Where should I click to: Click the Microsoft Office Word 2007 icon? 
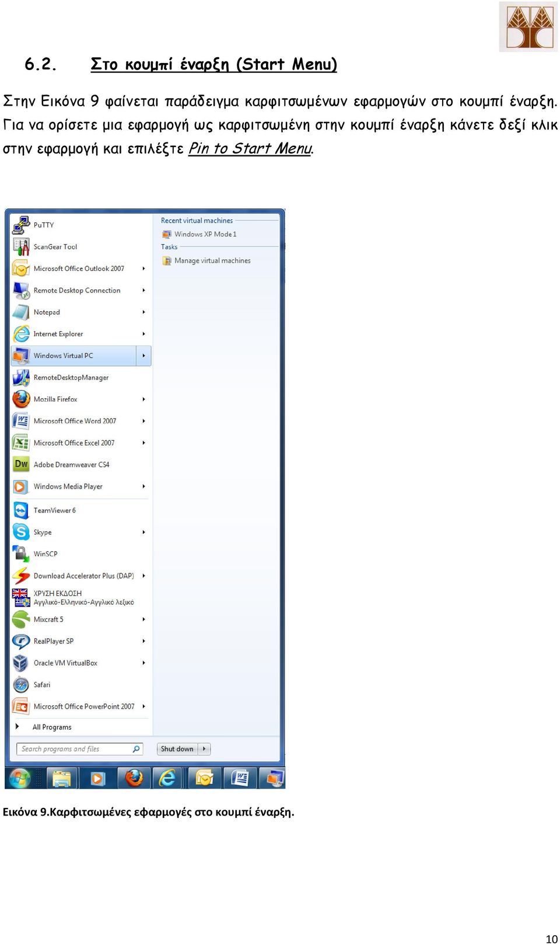(x=22, y=421)
